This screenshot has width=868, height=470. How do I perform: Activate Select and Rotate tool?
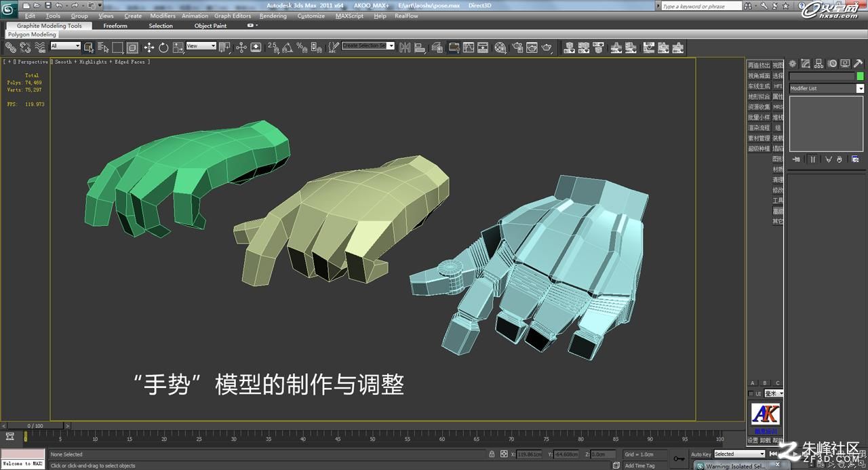[163, 47]
